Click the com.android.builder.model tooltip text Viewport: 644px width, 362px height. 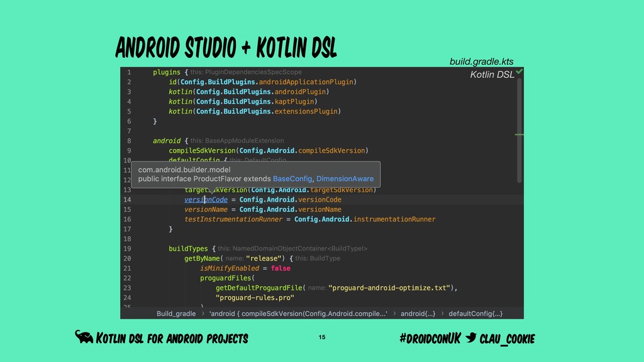[184, 170]
